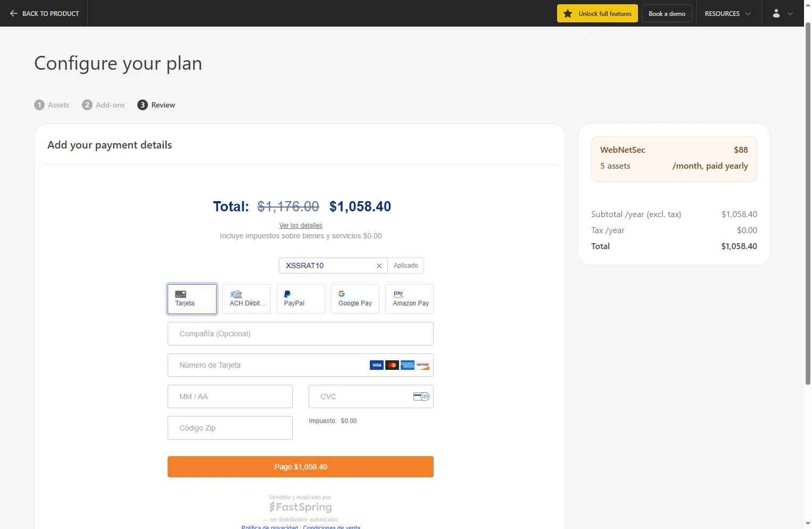Click the 5 assets text
Screen dimensions: 812x529
pos(615,166)
